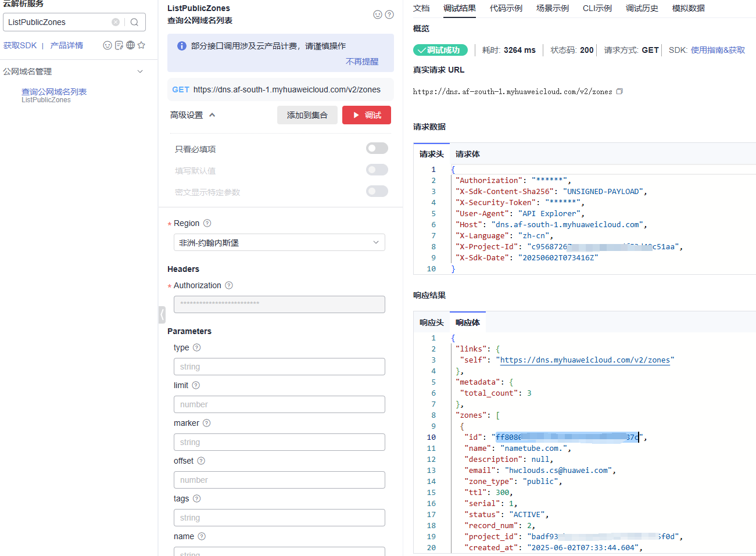Image resolution: width=756 pixels, height=556 pixels.
Task: Click the 添加到集合 button
Action: click(x=307, y=115)
